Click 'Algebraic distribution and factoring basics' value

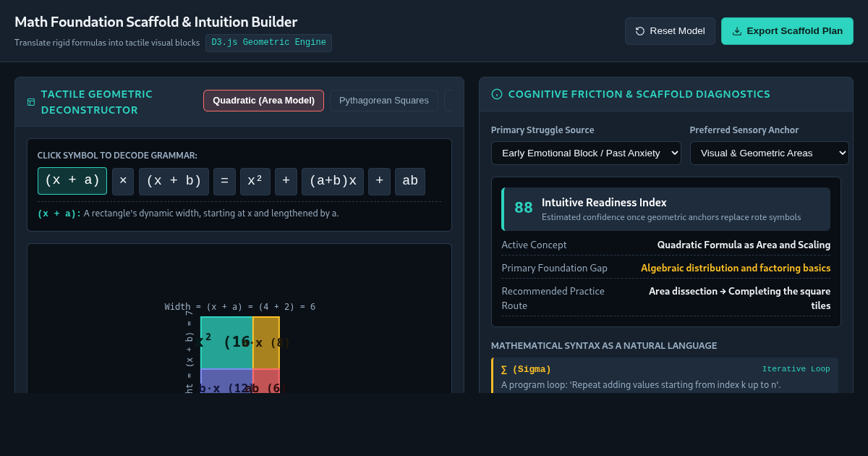click(736, 268)
